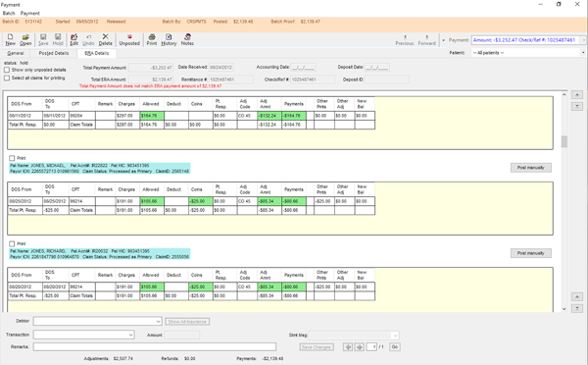Open the Stmt Msg dropdown
Viewport: 588px width, 365px height.
click(x=395, y=335)
